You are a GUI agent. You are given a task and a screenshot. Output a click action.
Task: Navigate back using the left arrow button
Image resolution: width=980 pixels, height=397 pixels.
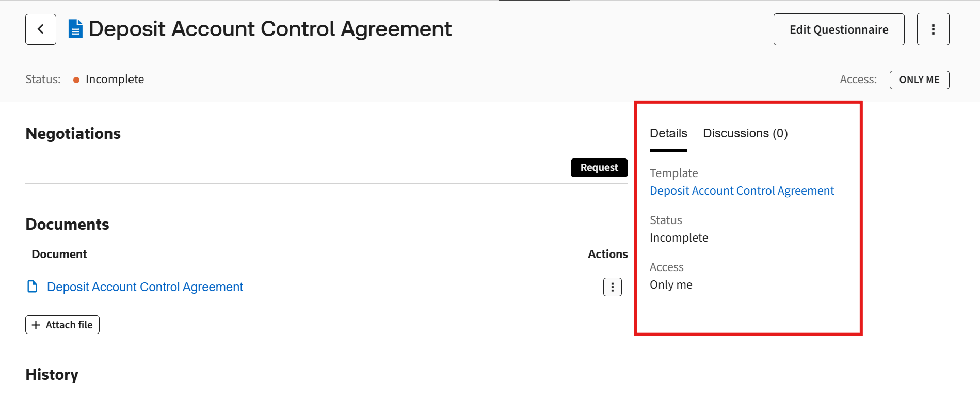coord(40,29)
